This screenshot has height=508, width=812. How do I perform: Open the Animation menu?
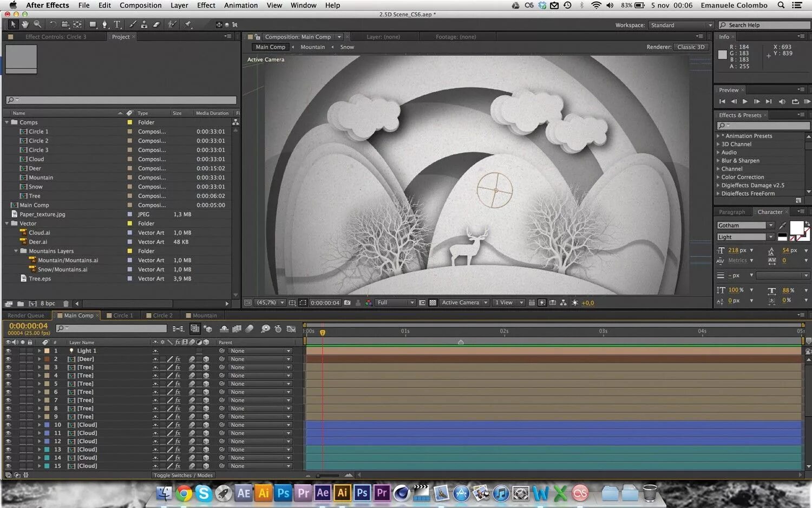241,5
